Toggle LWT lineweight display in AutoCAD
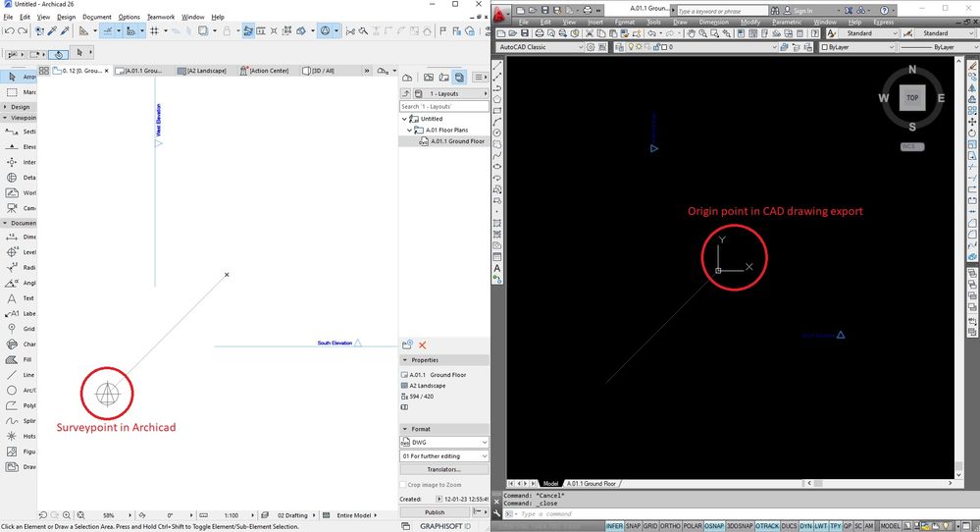Image resolution: width=980 pixels, height=532 pixels. (821, 526)
